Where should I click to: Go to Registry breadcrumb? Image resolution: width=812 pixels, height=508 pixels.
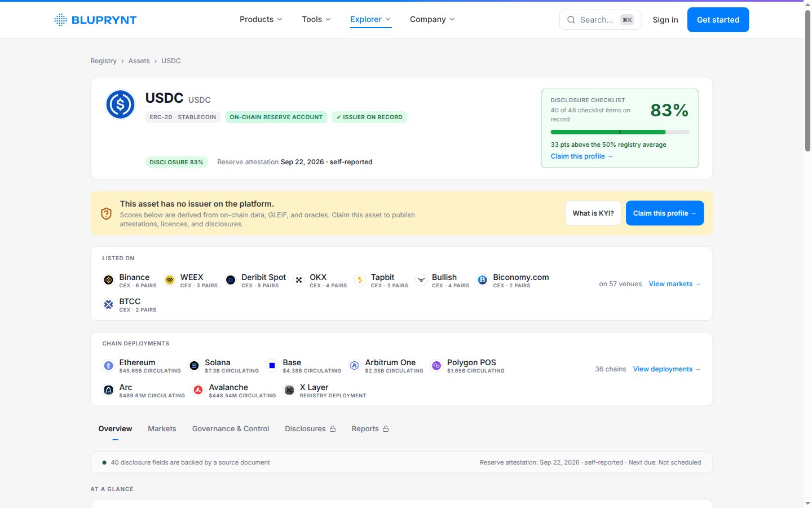(x=103, y=61)
